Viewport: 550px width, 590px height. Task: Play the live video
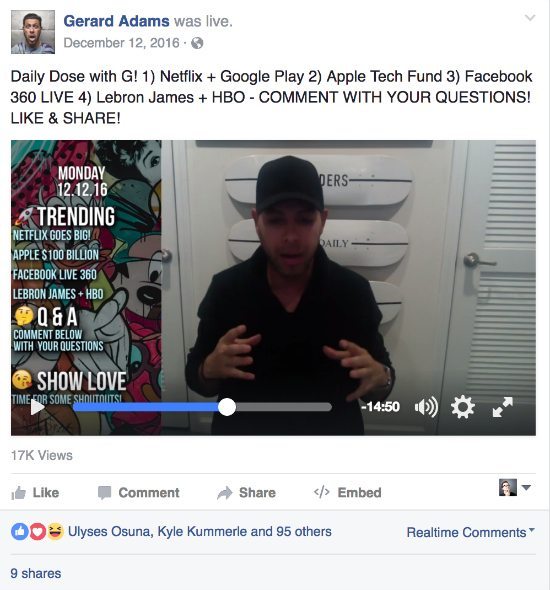(x=37, y=407)
